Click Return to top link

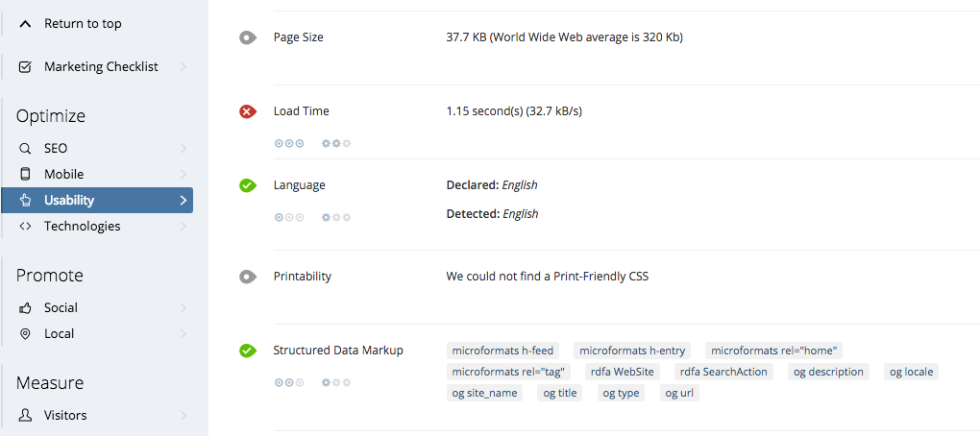83,24
